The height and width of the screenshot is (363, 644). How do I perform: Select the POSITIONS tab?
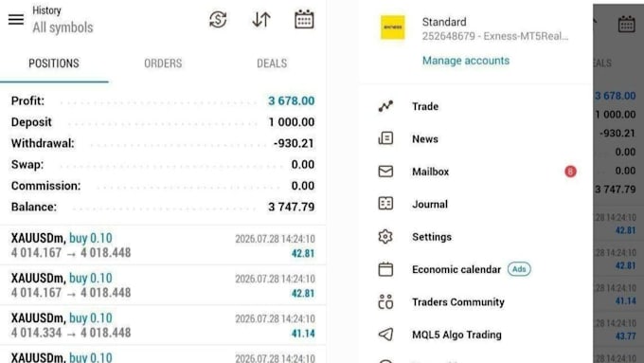(x=54, y=64)
